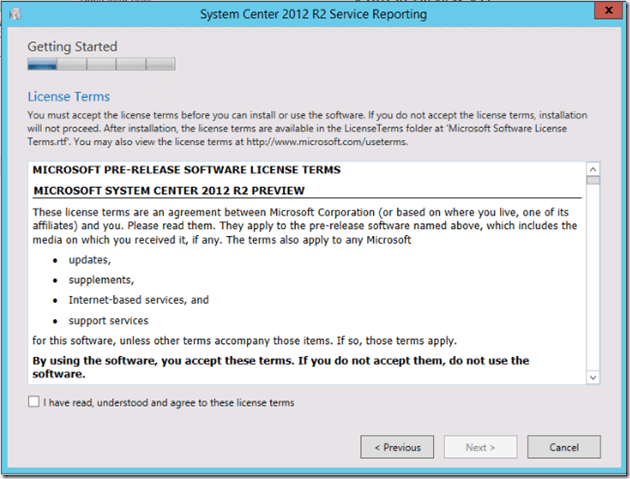The image size is (630, 479).
Task: Cancel the Service Reporting setup
Action: click(564, 447)
